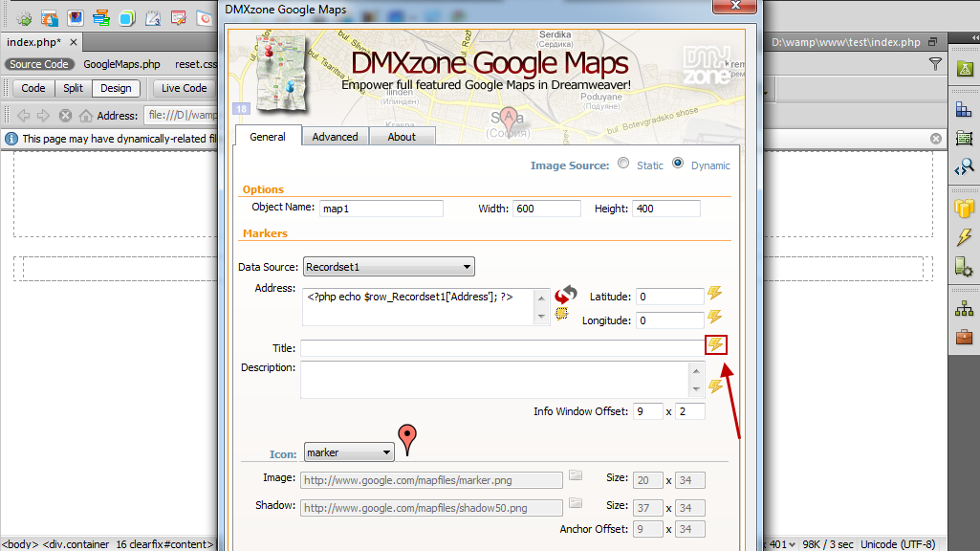
Task: Click the info icon in dynamically-related files bar
Action: point(11,138)
